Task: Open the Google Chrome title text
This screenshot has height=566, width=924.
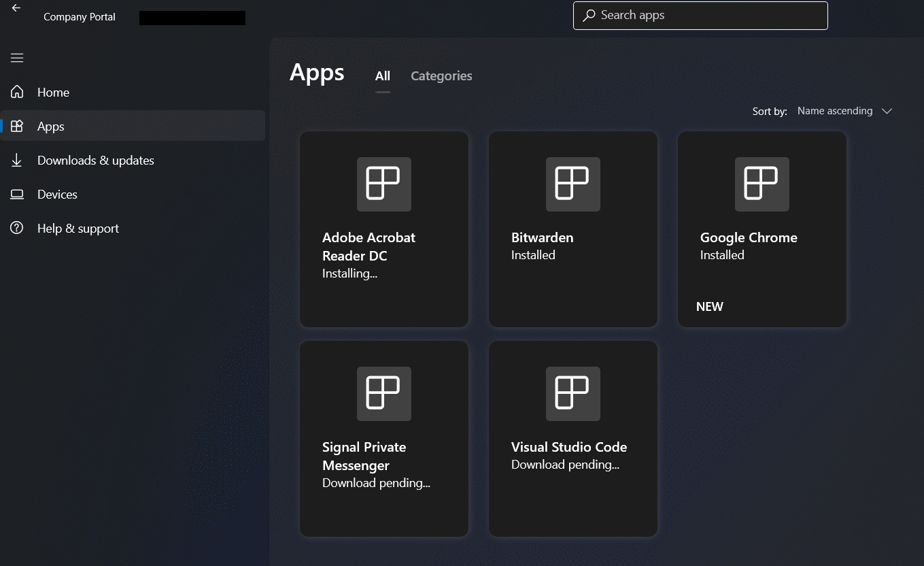Action: coord(749,237)
